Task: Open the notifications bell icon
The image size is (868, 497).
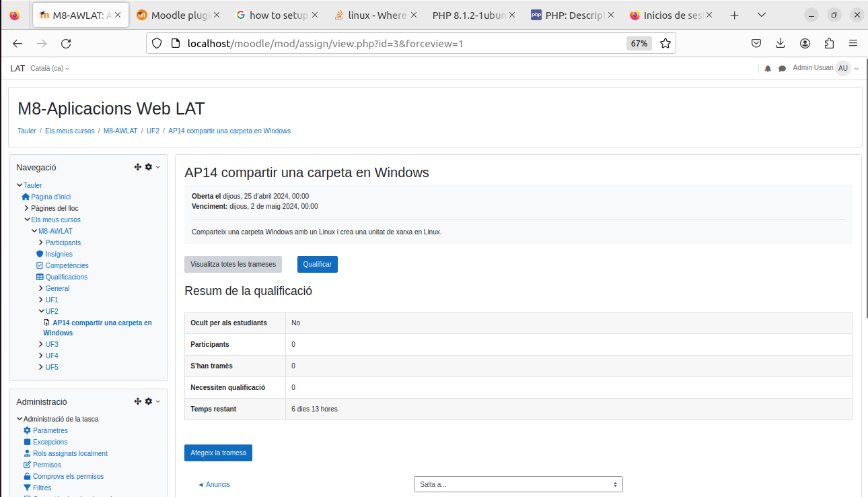Action: pyautogui.click(x=768, y=69)
